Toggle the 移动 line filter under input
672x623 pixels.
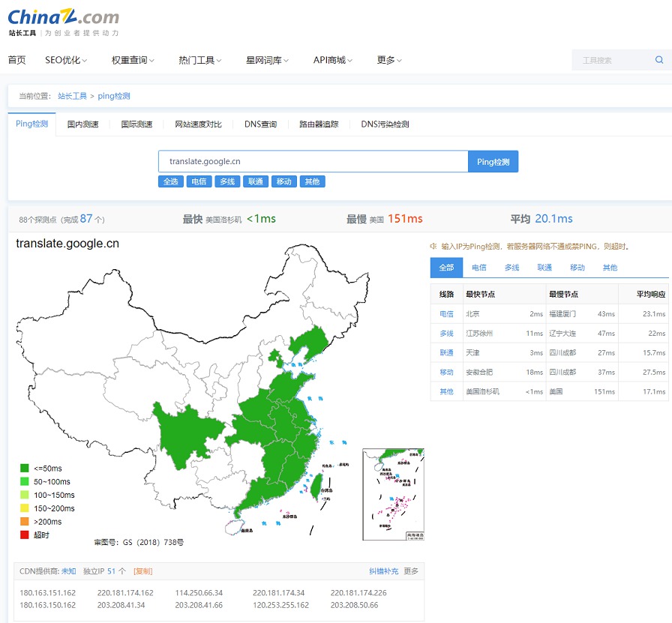(283, 181)
